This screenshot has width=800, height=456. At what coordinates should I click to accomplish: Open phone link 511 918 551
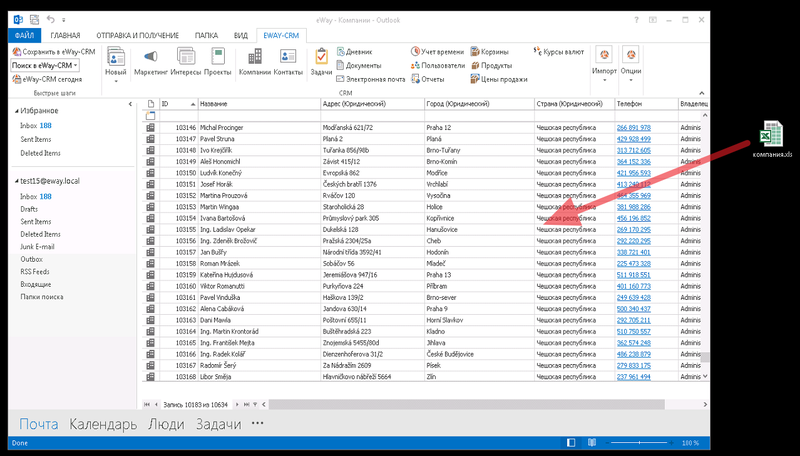coord(634,275)
